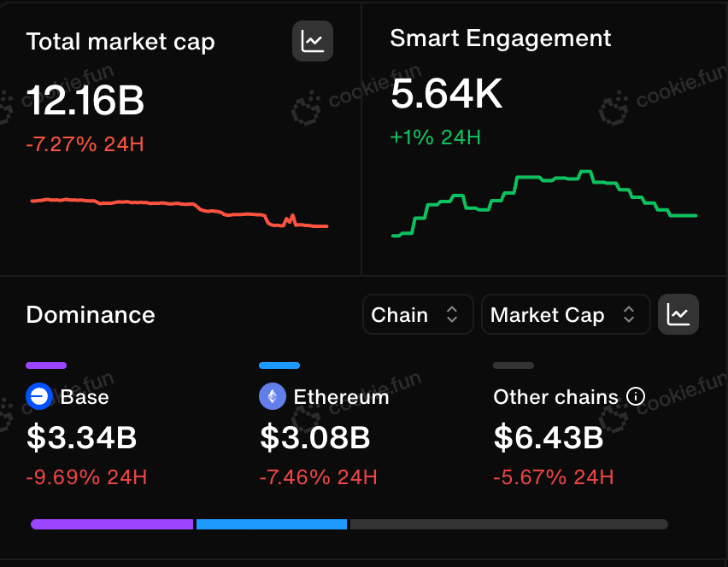The image size is (728, 567).
Task: Open the Market Cap dropdown selector
Action: pyautogui.click(x=566, y=314)
